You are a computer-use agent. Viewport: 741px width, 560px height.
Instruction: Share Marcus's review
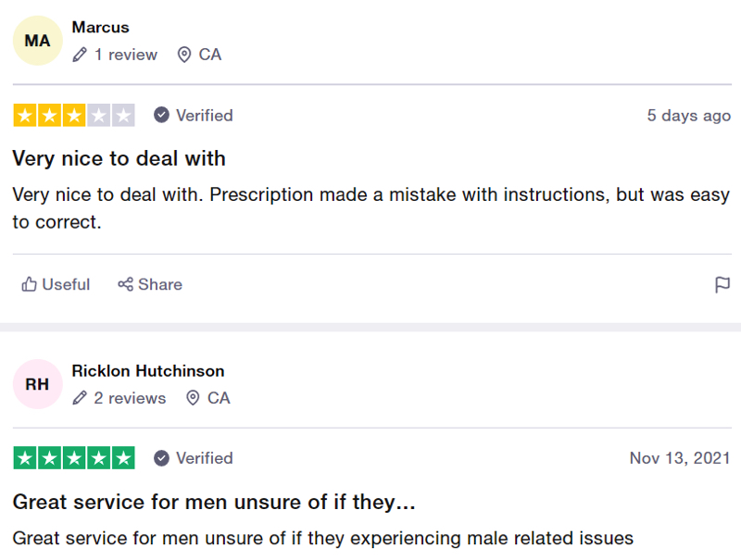pyautogui.click(x=150, y=284)
